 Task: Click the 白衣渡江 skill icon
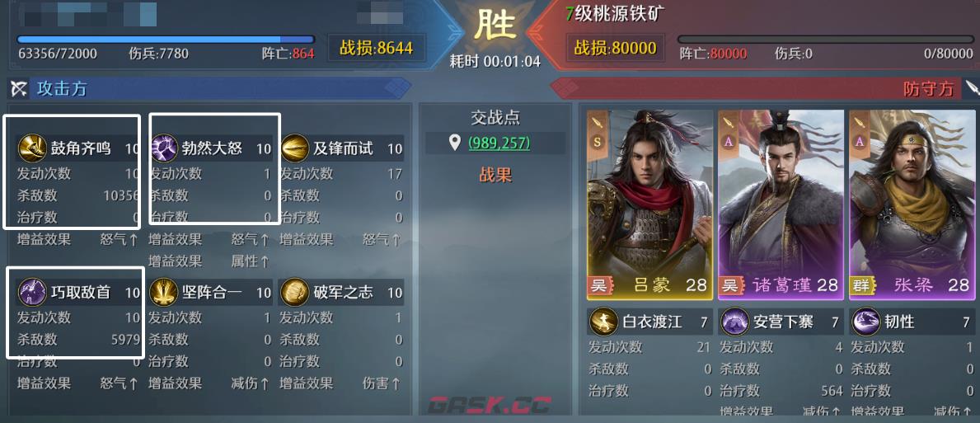603,322
